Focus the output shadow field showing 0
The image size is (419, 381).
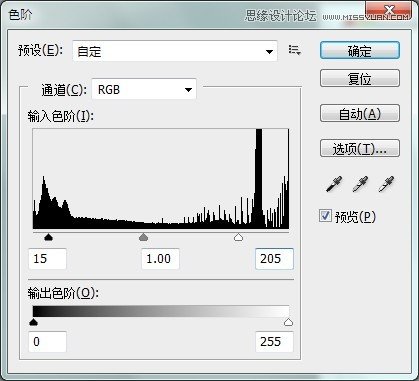[47, 342]
